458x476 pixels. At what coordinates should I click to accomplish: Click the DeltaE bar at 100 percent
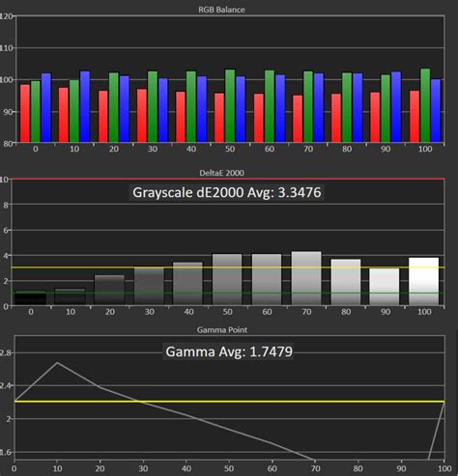(x=424, y=281)
